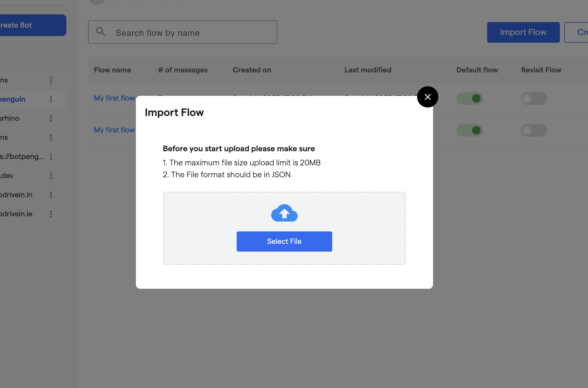Toggle Default flow for second row
The image size is (588, 388).
tap(470, 130)
